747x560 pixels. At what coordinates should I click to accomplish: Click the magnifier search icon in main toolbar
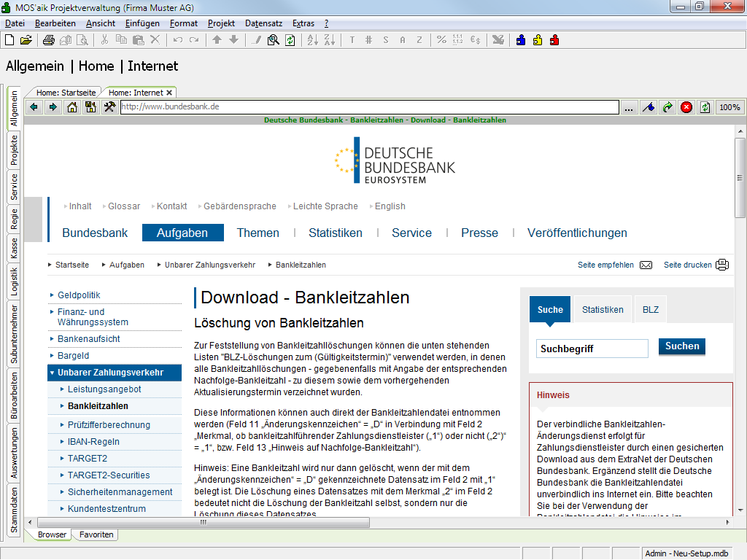(x=274, y=40)
